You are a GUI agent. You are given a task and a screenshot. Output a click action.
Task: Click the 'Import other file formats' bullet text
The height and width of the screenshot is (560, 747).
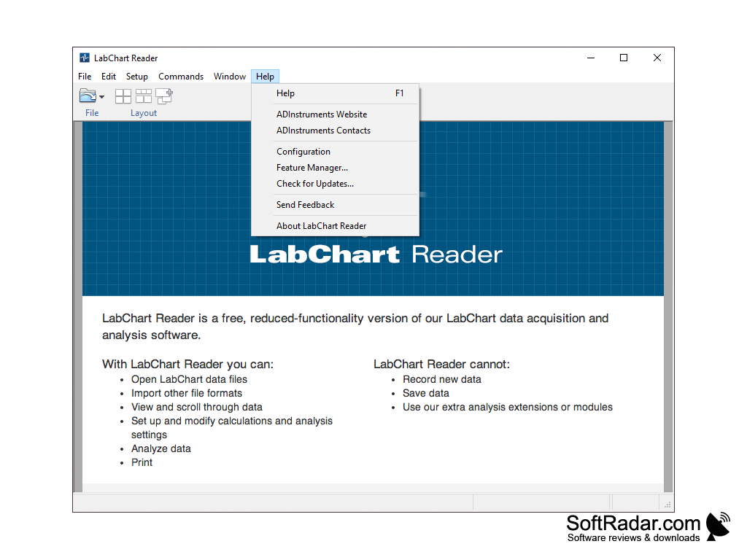pyautogui.click(x=187, y=393)
